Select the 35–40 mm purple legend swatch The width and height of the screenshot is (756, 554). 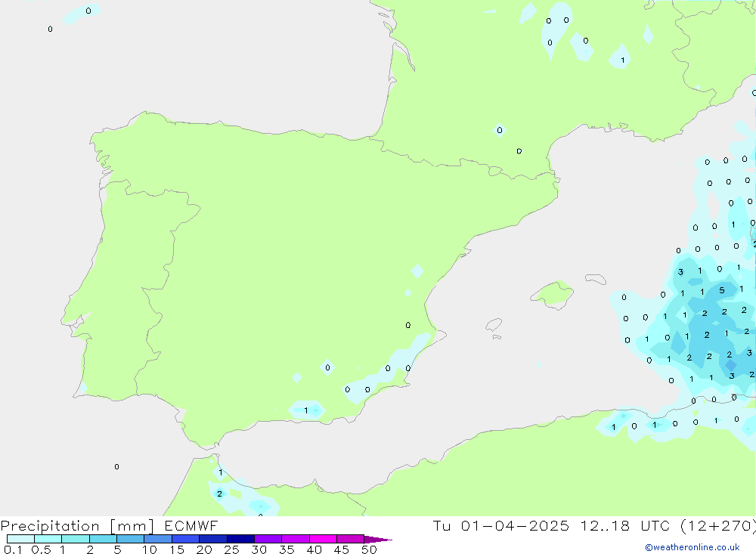click(x=296, y=539)
